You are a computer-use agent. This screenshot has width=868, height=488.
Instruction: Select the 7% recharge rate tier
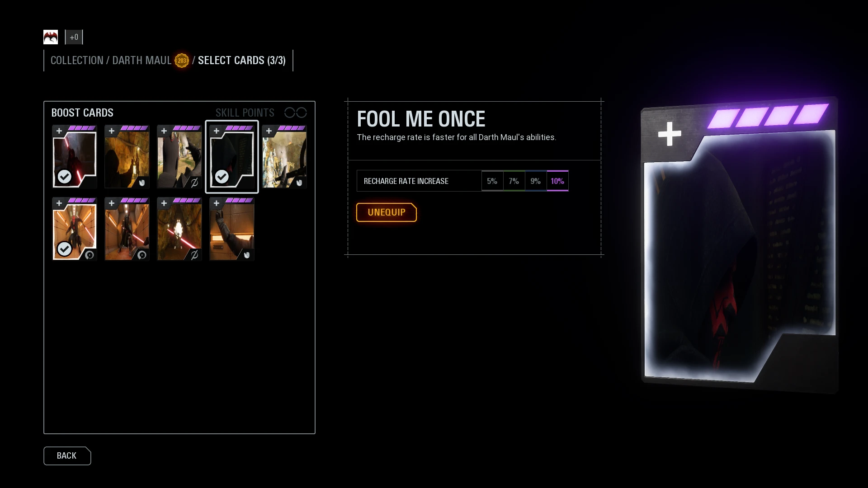click(514, 181)
